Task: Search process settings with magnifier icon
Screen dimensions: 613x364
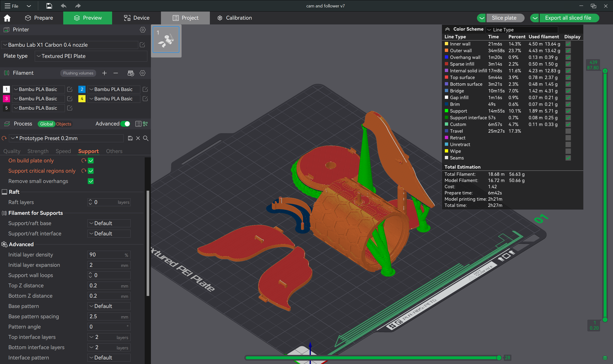Action: (146, 138)
